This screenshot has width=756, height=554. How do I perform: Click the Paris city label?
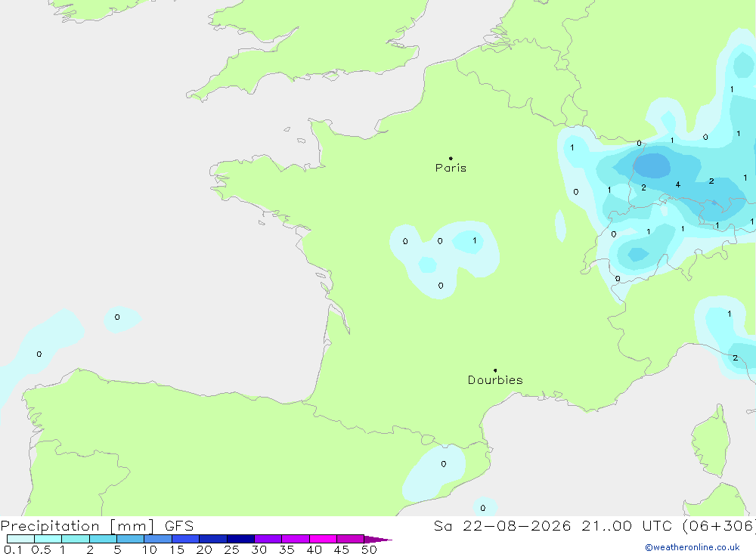click(x=451, y=168)
